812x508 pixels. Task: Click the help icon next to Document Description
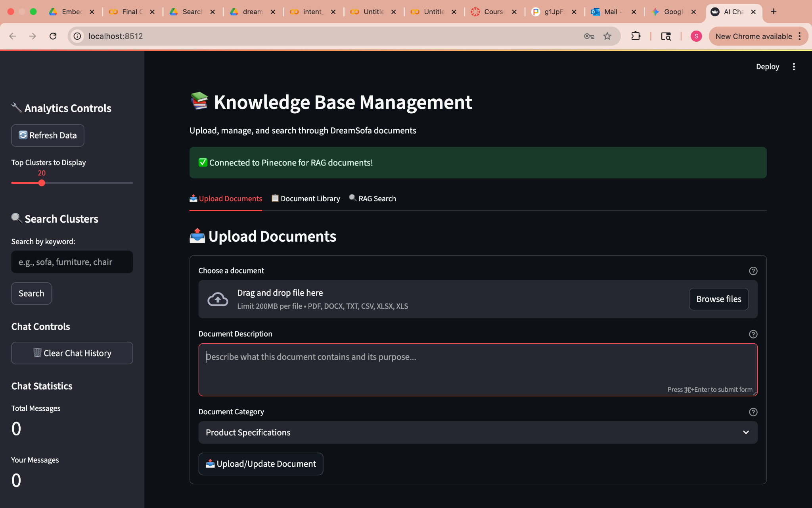pyautogui.click(x=753, y=334)
